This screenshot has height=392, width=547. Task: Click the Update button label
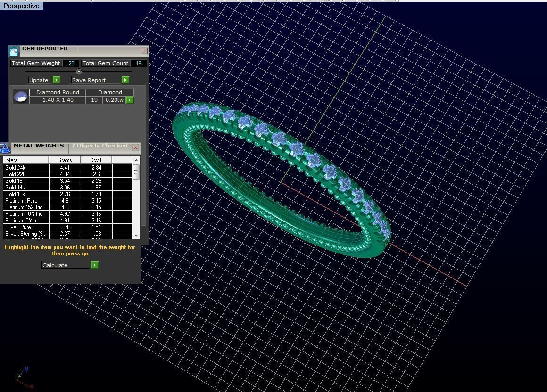(x=39, y=80)
